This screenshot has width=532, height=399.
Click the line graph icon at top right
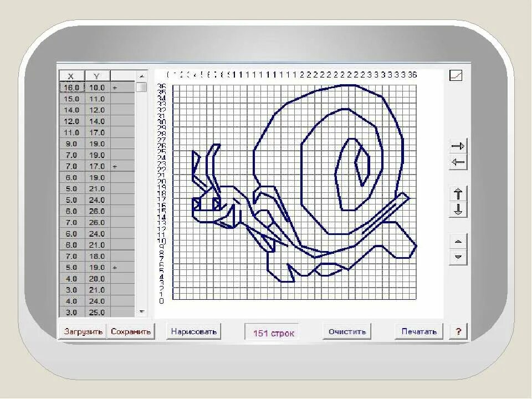pos(456,75)
